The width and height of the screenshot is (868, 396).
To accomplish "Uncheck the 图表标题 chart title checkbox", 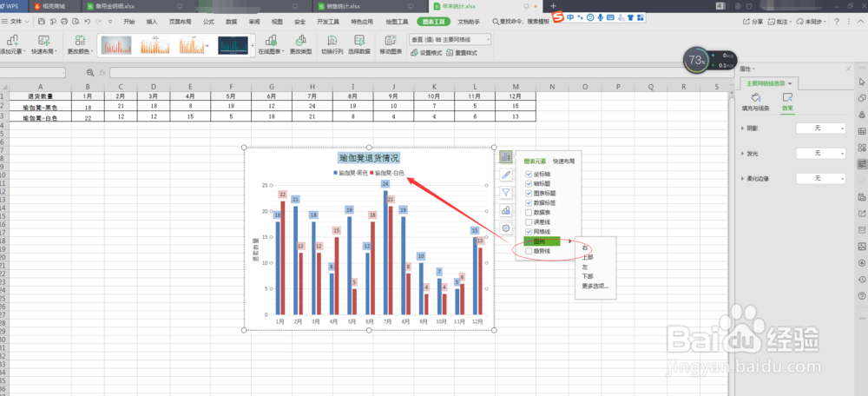I will tap(529, 194).
